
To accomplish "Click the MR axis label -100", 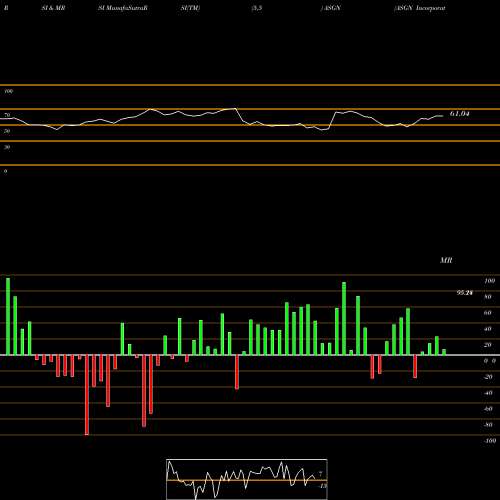I will coord(490,441).
